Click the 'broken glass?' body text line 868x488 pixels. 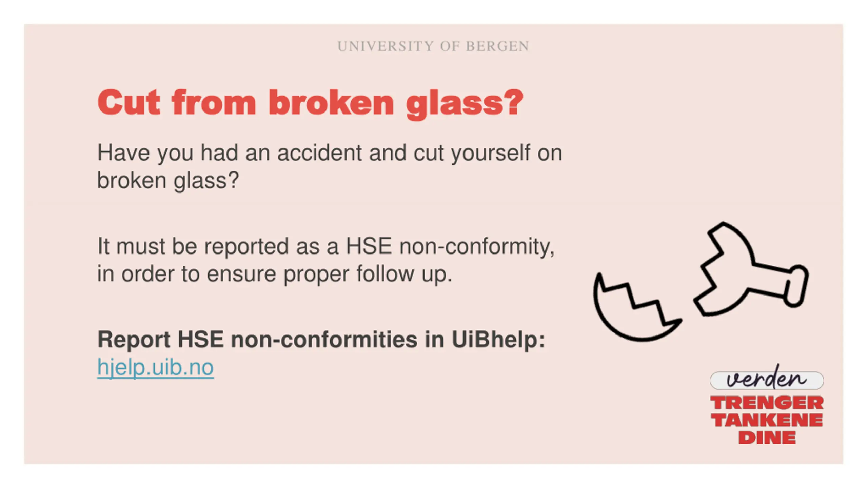[x=168, y=181]
